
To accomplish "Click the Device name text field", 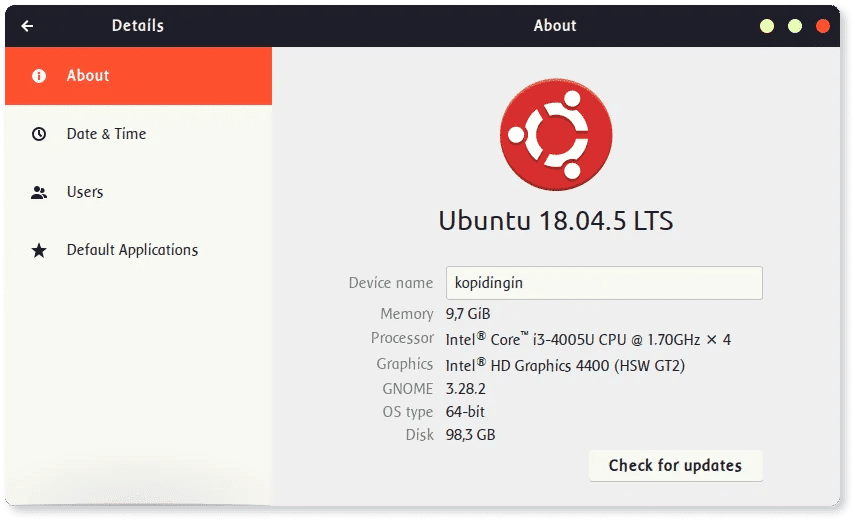I will [x=604, y=283].
